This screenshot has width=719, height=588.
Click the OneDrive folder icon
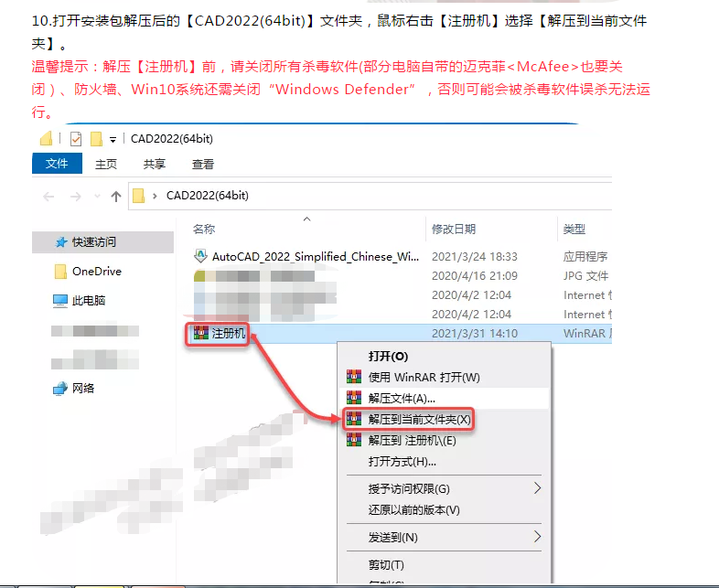pos(60,272)
